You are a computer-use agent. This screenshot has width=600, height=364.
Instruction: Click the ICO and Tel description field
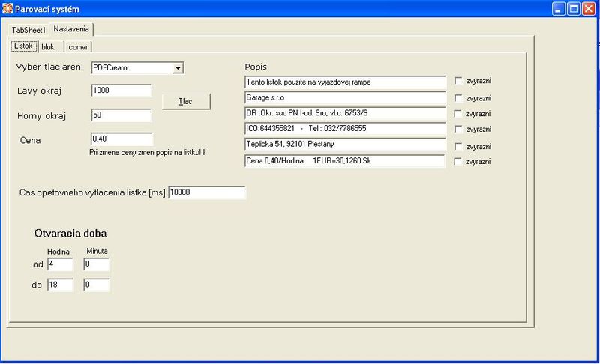pyautogui.click(x=344, y=129)
